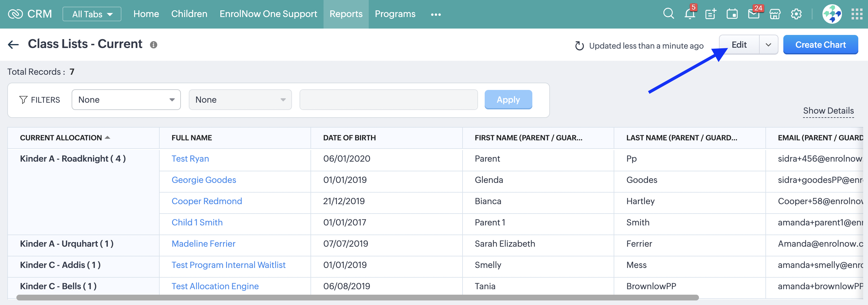The image size is (868, 305).
Task: Open the first None filter dropdown
Action: tap(126, 100)
